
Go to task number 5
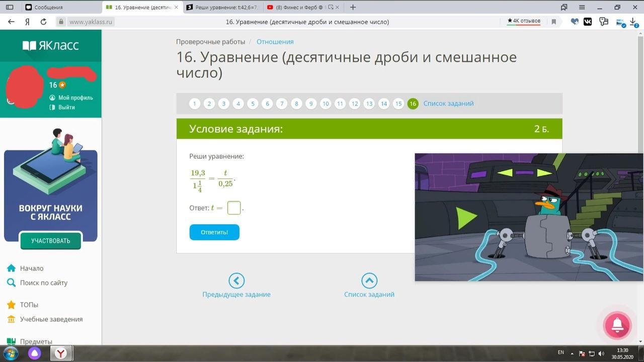(253, 104)
